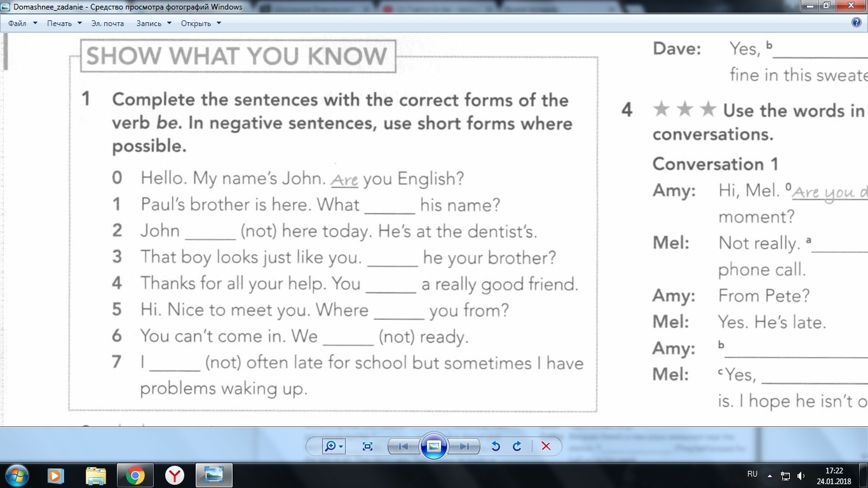
Task: Maximize the Photo Viewer window
Action: coord(826,6)
